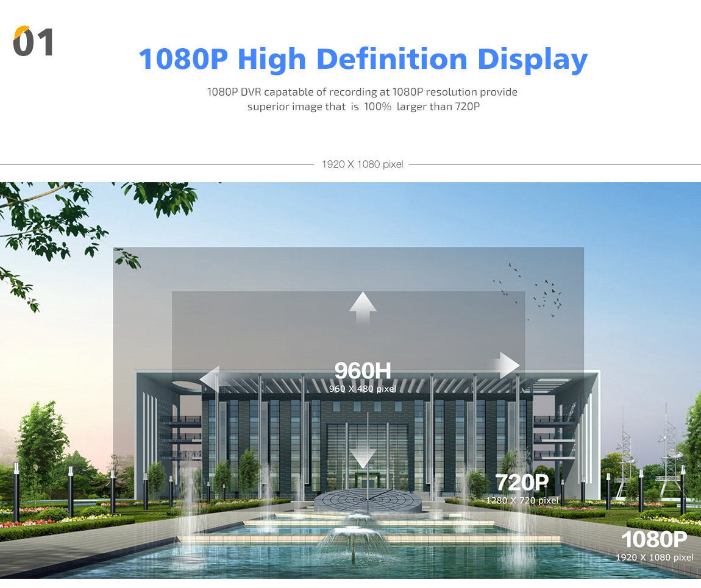Screen dimensions: 701x588
Task: Click the white upward arrow
Action: pyautogui.click(x=363, y=309)
